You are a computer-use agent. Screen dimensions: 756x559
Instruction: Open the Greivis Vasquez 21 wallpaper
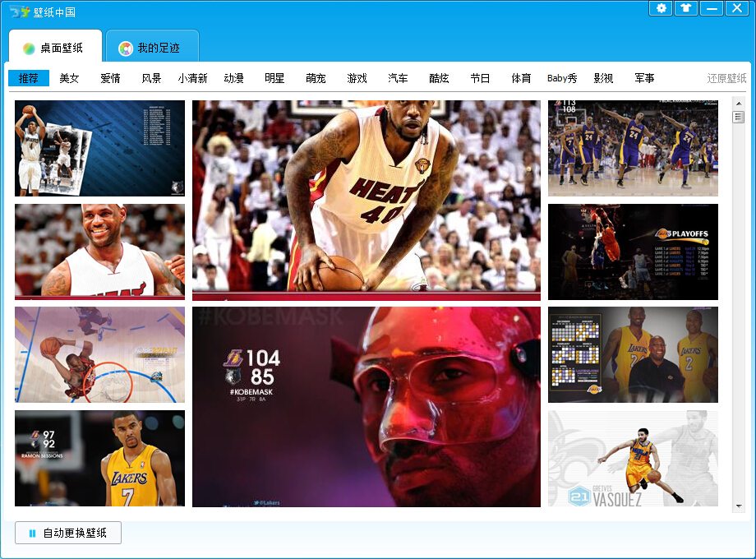633,458
